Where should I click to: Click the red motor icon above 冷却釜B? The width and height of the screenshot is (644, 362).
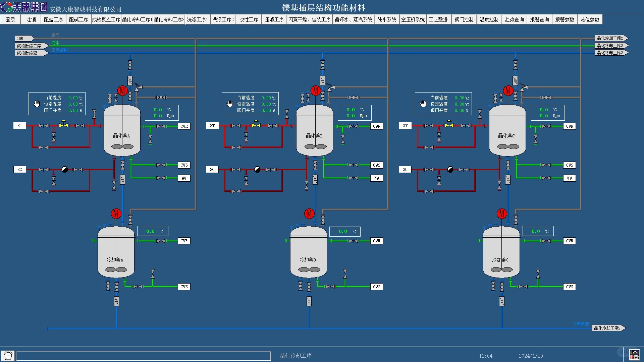click(x=309, y=214)
